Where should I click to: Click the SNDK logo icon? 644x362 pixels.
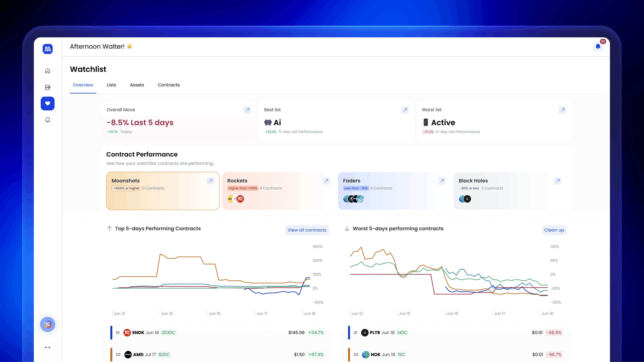point(127,333)
